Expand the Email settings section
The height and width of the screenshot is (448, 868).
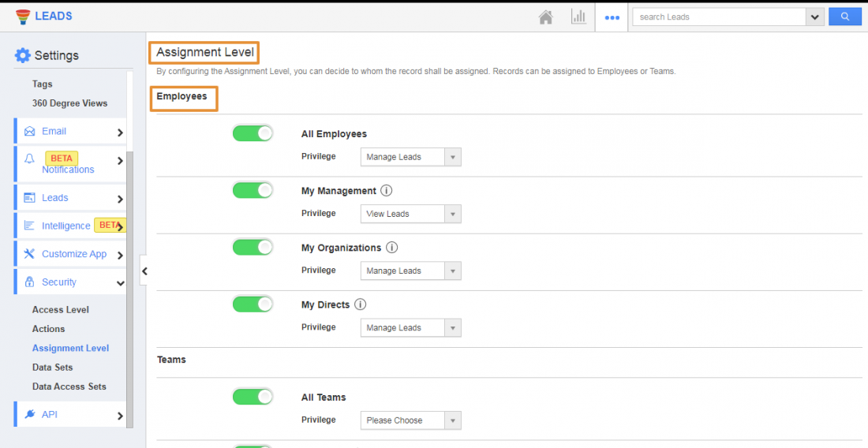(71, 132)
